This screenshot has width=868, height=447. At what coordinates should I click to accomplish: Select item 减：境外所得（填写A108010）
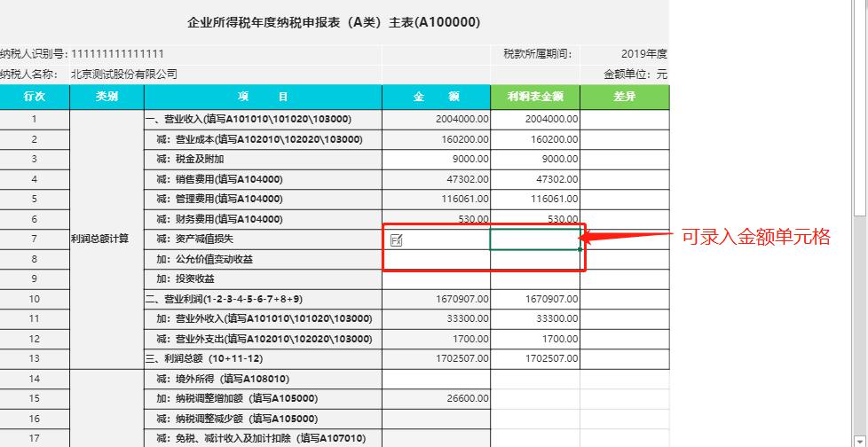(x=263, y=379)
